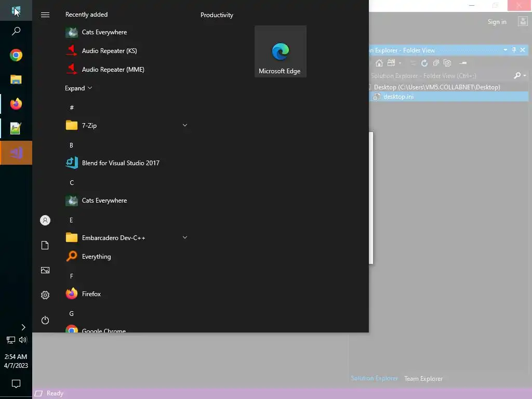Click the G letter header
Screen dimensions: 532x399
click(71, 313)
